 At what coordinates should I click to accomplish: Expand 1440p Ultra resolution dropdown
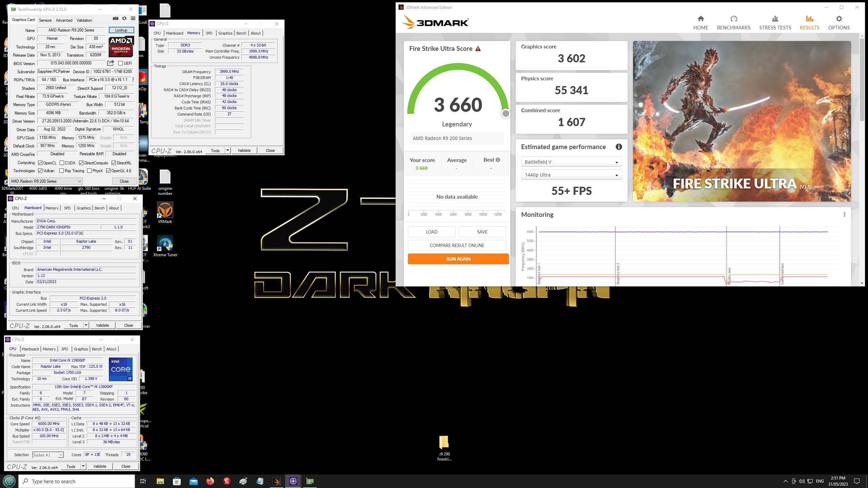pyautogui.click(x=571, y=175)
